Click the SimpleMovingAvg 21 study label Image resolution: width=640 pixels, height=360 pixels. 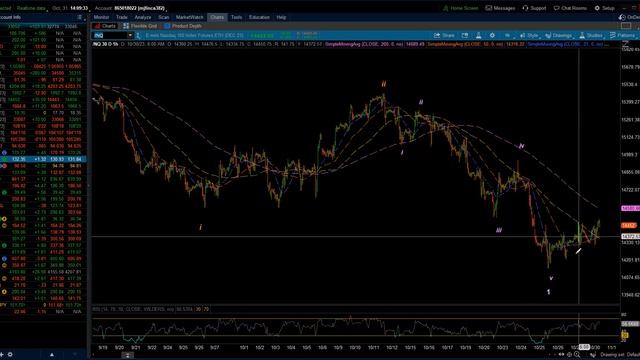pyautogui.click(x=565, y=44)
